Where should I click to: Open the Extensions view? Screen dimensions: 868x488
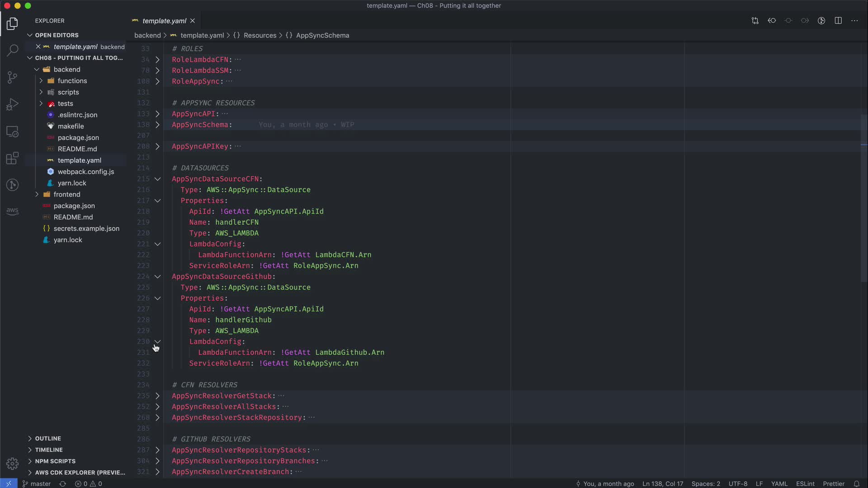(12, 158)
